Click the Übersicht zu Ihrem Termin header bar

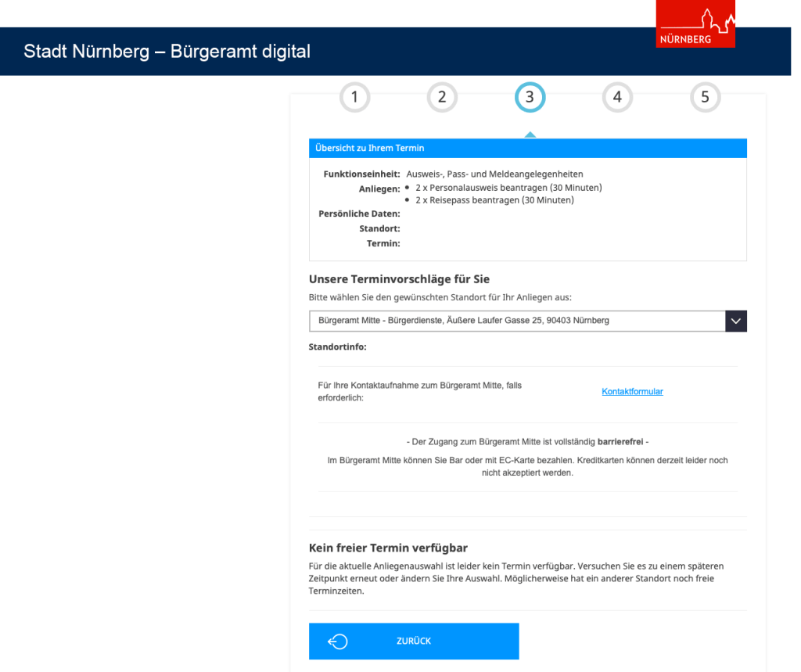pos(527,148)
